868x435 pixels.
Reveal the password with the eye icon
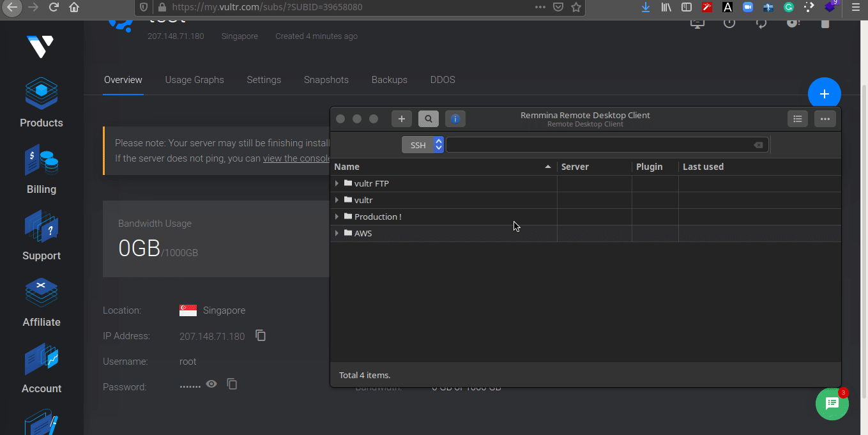click(x=211, y=384)
